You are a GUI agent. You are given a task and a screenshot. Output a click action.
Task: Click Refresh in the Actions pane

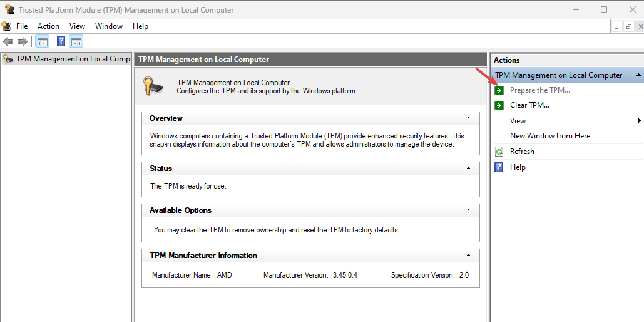click(x=522, y=152)
